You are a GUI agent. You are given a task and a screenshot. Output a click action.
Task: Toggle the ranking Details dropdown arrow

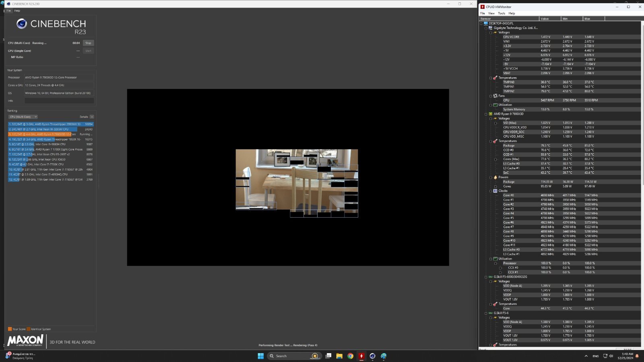click(92, 117)
